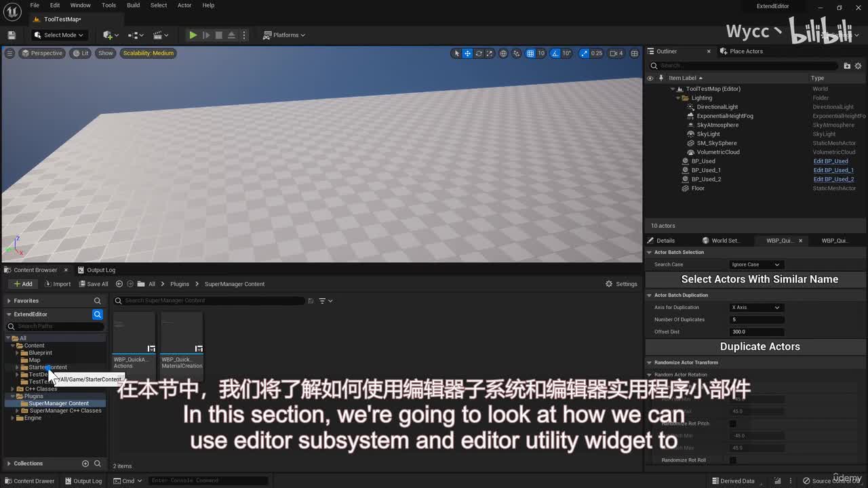This screenshot has width=868, height=488.
Task: Toggle scale snapping in viewport
Action: click(585, 53)
